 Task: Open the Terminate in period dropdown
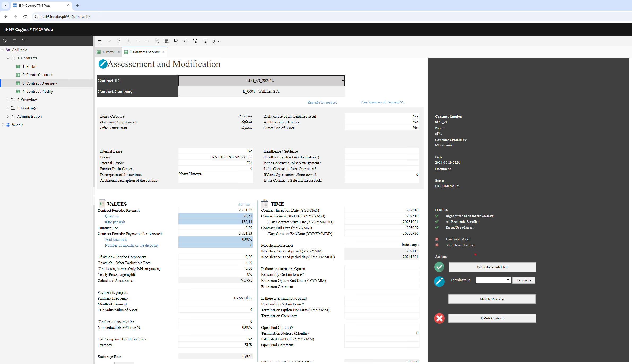(x=508, y=280)
